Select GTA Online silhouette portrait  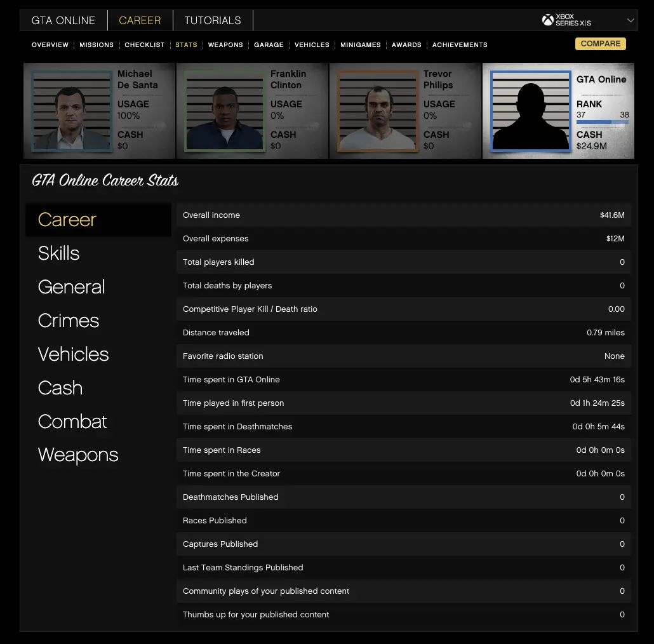(x=531, y=111)
